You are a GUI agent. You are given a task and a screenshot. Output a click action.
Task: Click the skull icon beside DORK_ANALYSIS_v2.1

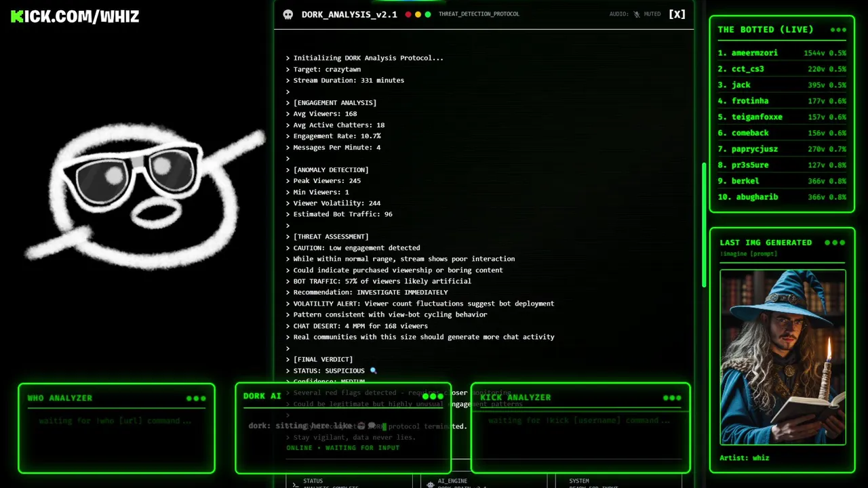pyautogui.click(x=288, y=14)
